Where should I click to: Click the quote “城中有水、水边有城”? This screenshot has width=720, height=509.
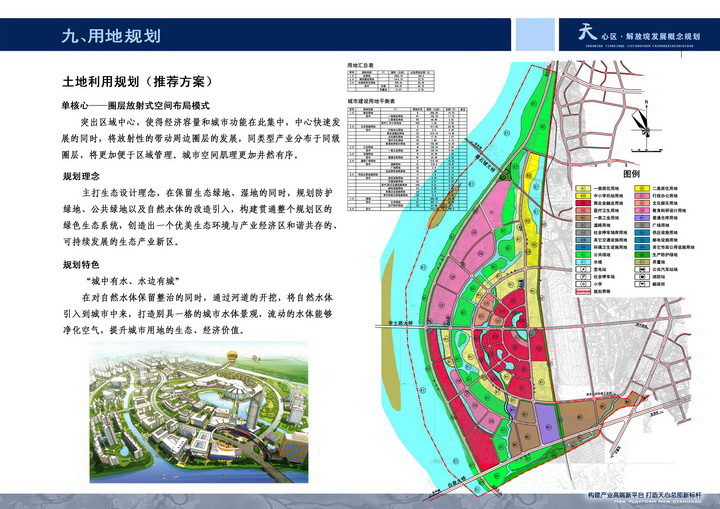tap(132, 281)
